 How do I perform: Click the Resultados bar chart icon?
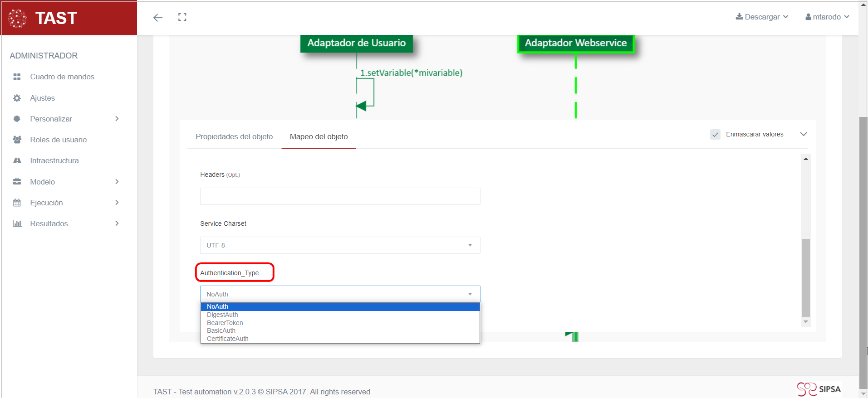pyautogui.click(x=17, y=223)
